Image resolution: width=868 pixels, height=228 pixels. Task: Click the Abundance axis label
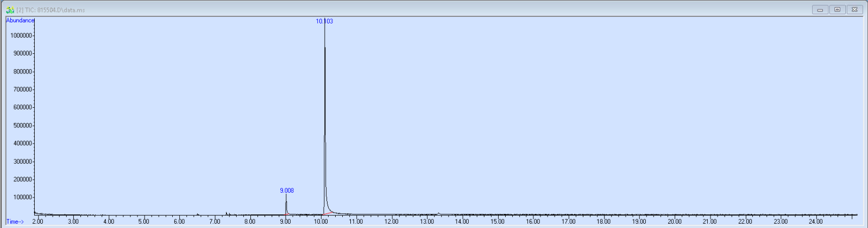click(x=20, y=20)
